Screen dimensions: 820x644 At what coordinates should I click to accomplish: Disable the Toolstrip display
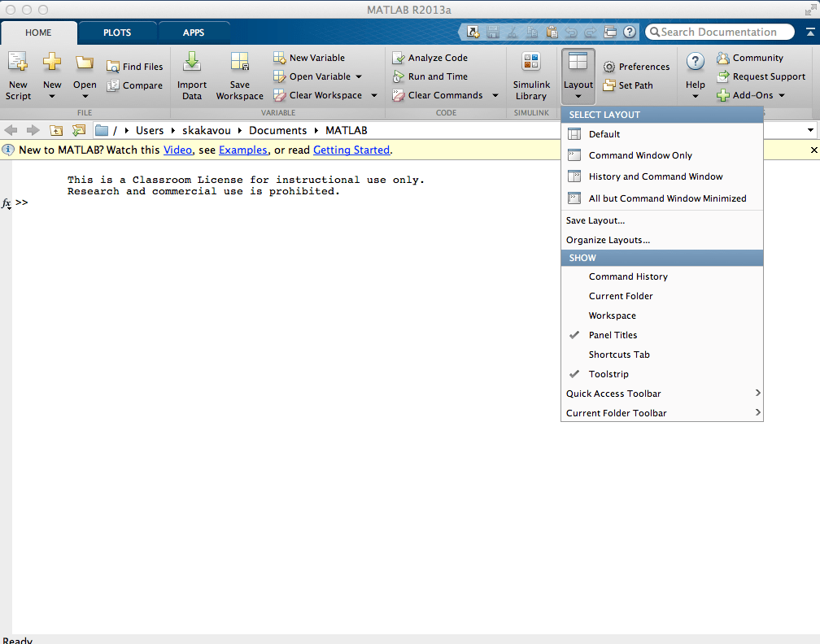pos(608,373)
